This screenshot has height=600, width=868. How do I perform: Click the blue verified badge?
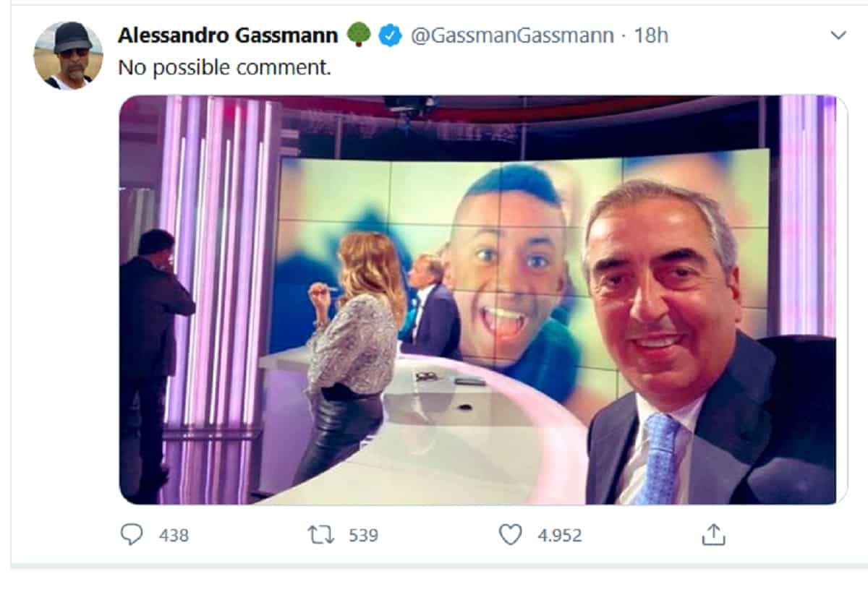[x=391, y=35]
